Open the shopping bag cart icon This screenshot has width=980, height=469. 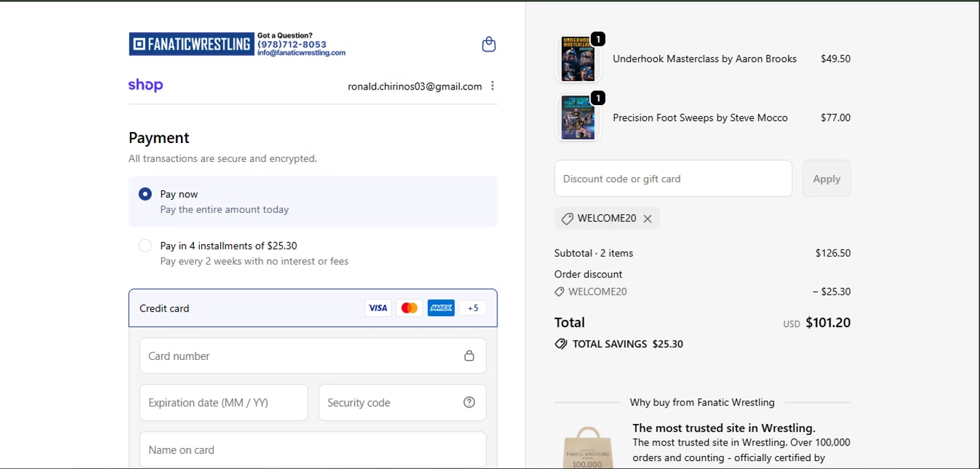click(489, 44)
